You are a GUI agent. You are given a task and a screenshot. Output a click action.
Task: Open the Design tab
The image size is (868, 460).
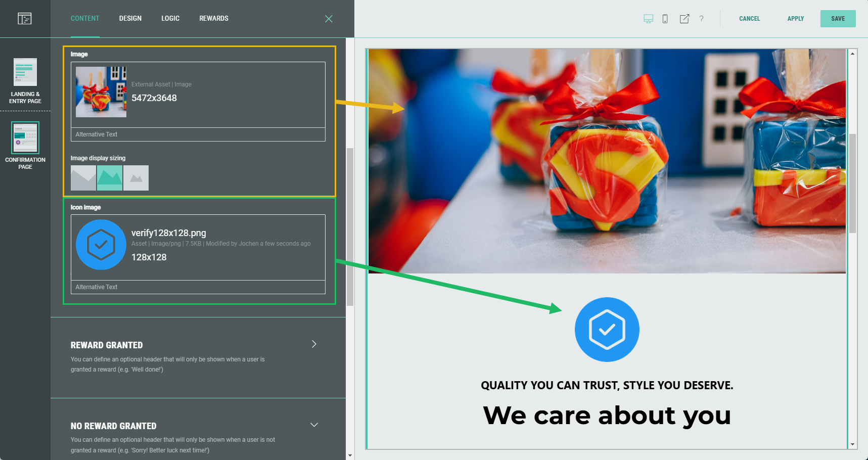[x=130, y=19]
